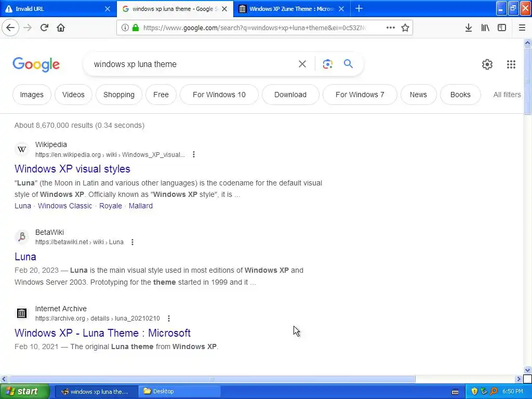Open page actions three-dot menu in address bar
532x399 pixels.
(391, 28)
